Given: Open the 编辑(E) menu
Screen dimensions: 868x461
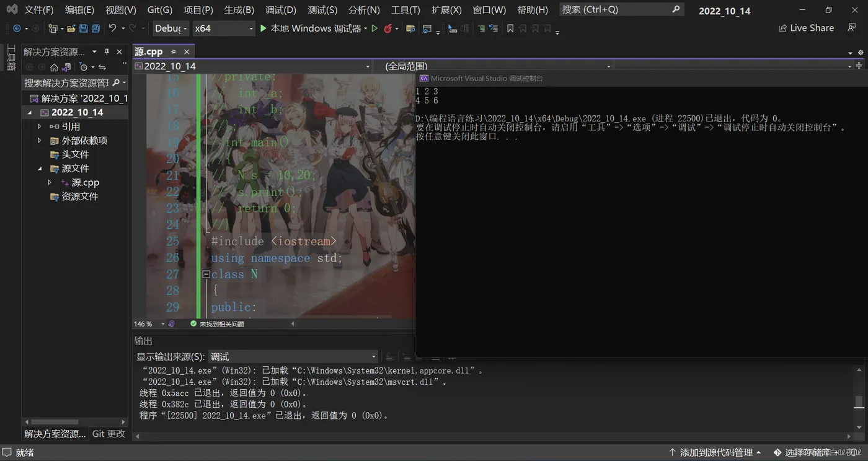Looking at the screenshot, I should point(79,10).
